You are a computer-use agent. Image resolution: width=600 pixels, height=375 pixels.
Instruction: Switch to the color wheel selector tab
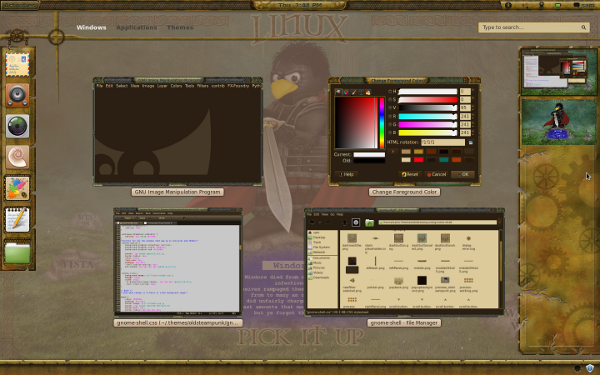point(346,92)
